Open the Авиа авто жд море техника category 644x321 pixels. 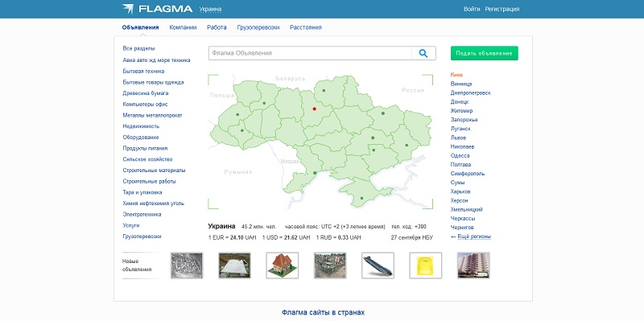[156, 60]
